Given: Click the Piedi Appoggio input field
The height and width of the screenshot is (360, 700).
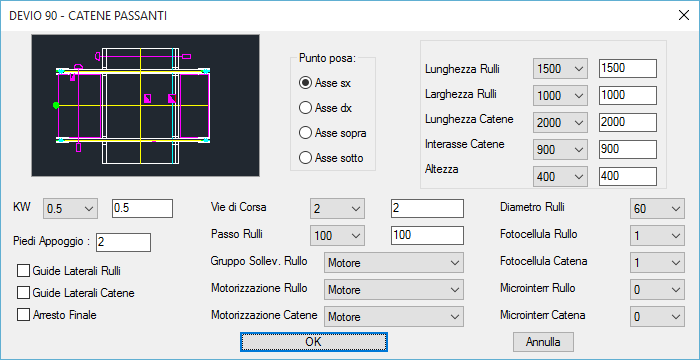Looking at the screenshot, I should tap(123, 242).
